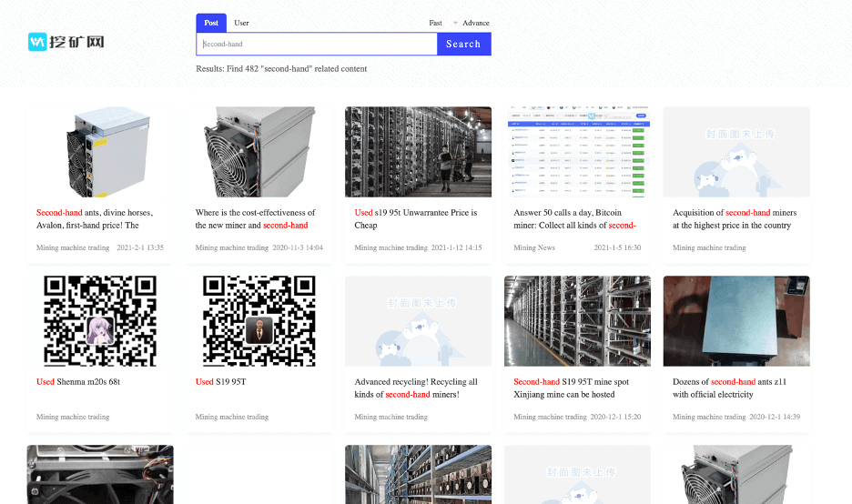This screenshot has width=852, height=504.
Task: Switch to the Post search tab
Action: coord(211,23)
